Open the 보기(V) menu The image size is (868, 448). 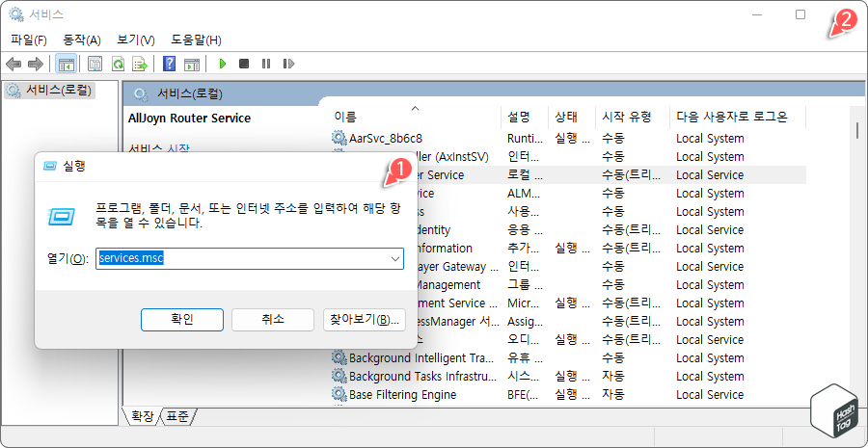tap(136, 40)
